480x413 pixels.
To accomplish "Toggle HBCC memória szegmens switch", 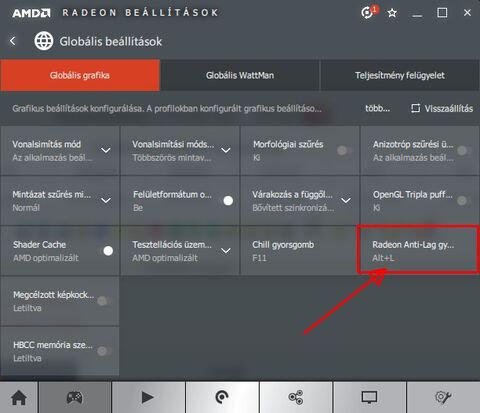I will click(x=105, y=351).
